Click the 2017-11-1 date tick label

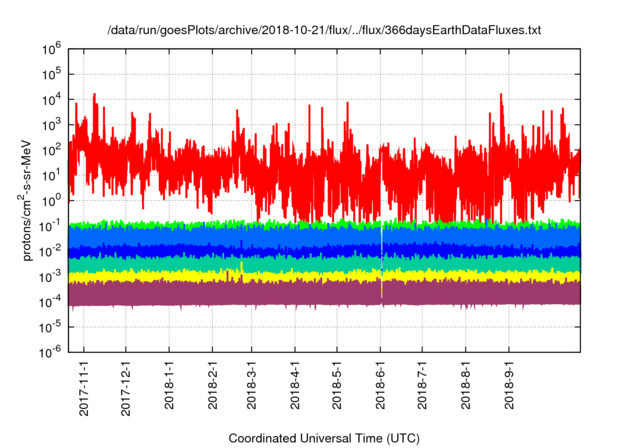click(84, 388)
